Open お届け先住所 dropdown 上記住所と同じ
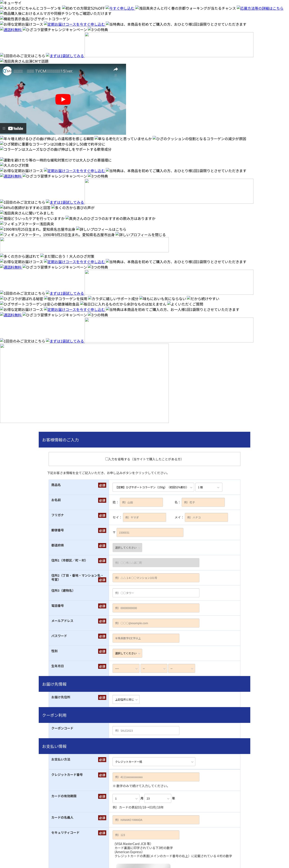 126,699
